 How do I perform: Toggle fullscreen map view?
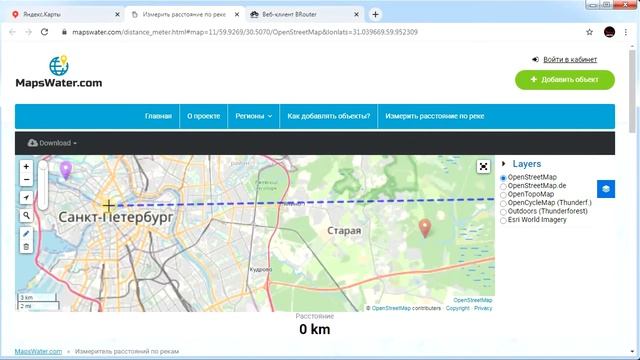click(483, 167)
